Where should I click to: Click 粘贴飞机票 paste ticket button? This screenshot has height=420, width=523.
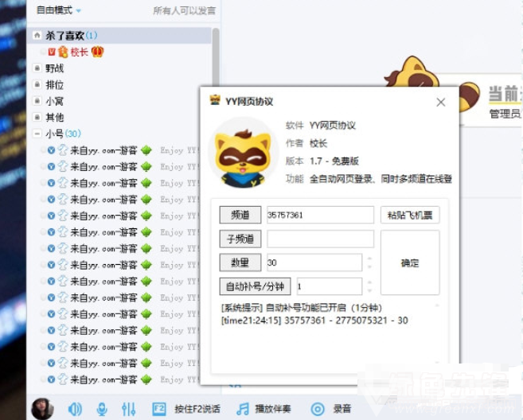(410, 215)
